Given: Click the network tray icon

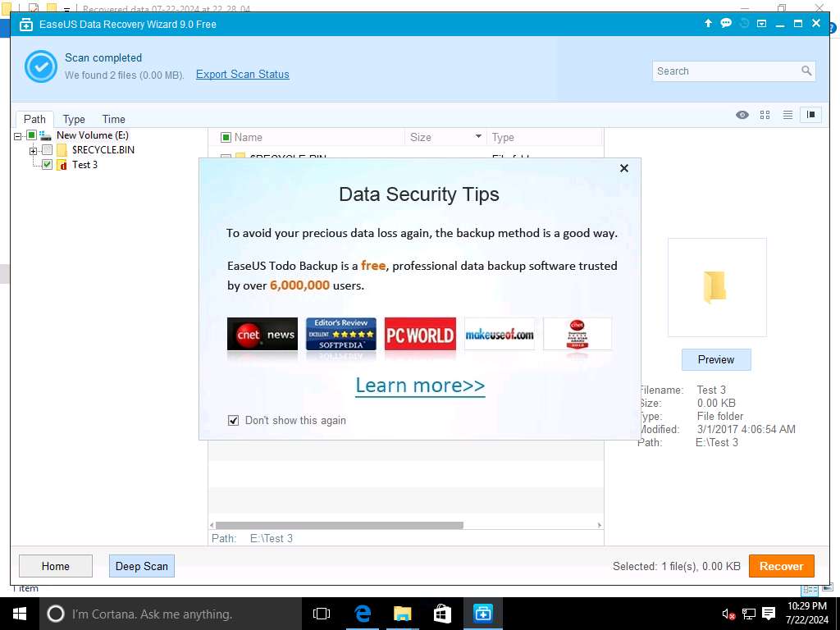Looking at the screenshot, I should tap(748, 614).
